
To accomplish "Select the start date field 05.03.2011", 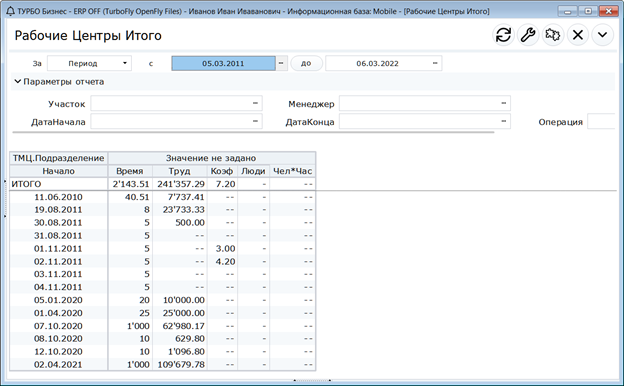I will click(x=223, y=63).
